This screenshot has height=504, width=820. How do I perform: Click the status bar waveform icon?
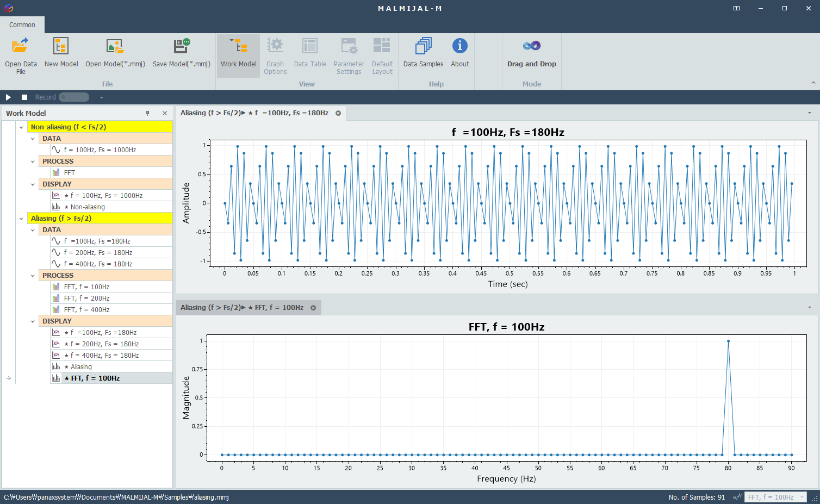click(737, 497)
